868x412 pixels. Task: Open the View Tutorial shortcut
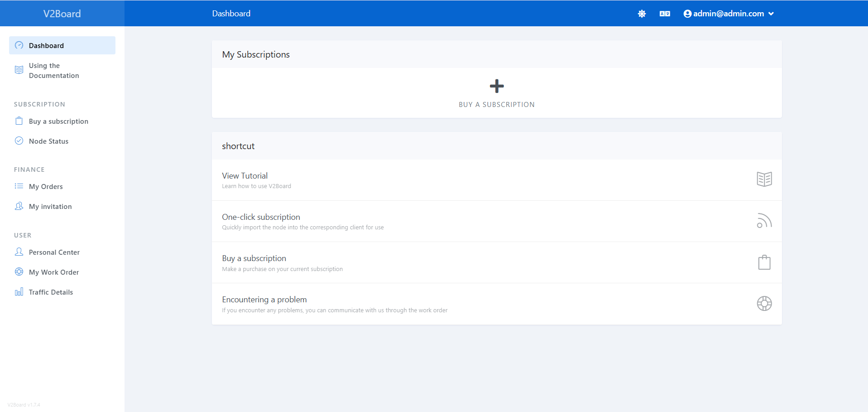pos(245,175)
